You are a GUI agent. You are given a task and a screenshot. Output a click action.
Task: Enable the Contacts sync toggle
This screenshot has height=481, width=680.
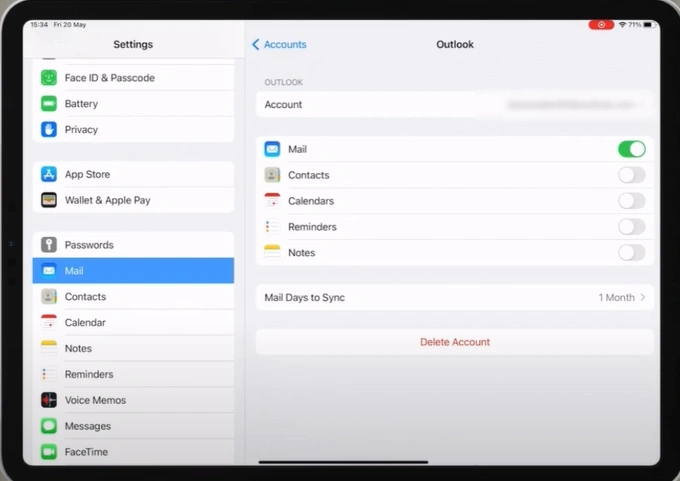[632, 175]
